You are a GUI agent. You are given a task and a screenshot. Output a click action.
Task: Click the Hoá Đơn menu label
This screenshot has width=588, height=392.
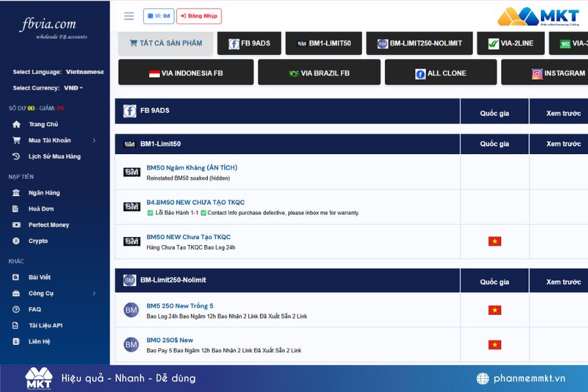[x=41, y=208]
